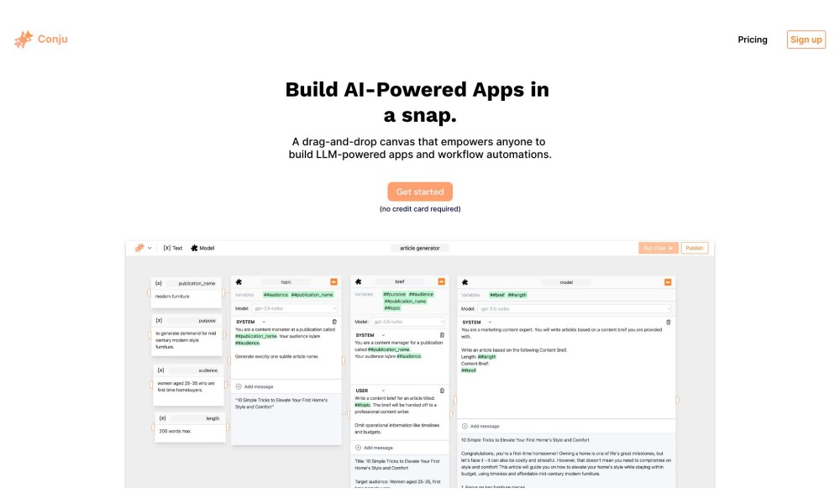The image size is (840, 504).
Task: Click the (x) icon on the purpose node
Action: pyautogui.click(x=159, y=320)
